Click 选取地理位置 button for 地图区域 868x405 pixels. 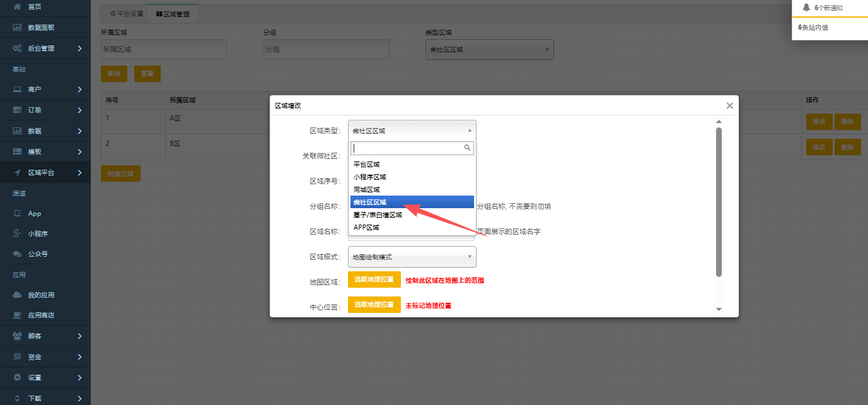pyautogui.click(x=374, y=279)
